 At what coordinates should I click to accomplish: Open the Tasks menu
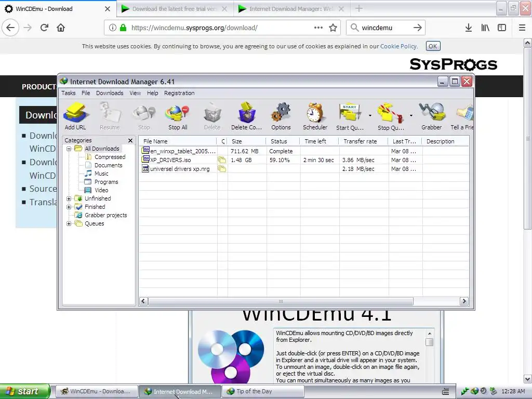[68, 93]
